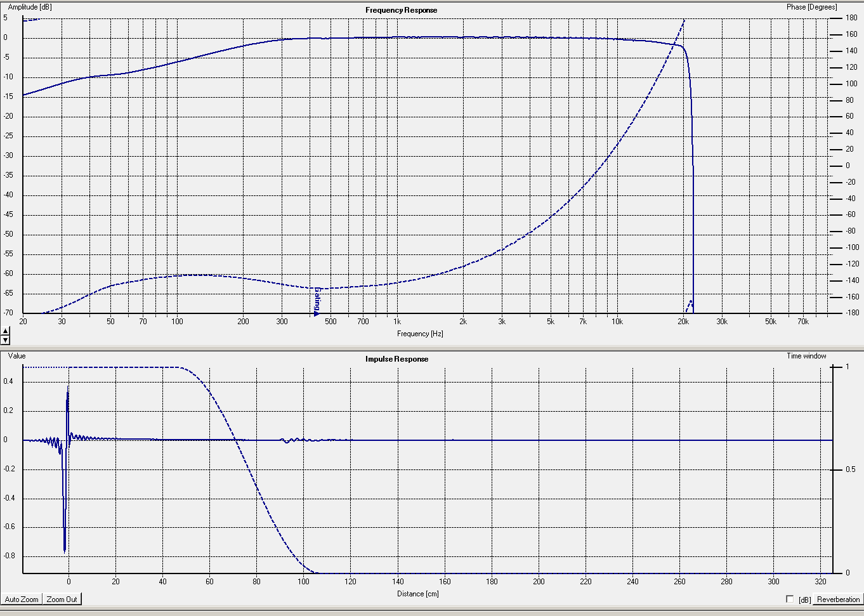Click the Amplitude [dB] axis label

(x=30, y=8)
